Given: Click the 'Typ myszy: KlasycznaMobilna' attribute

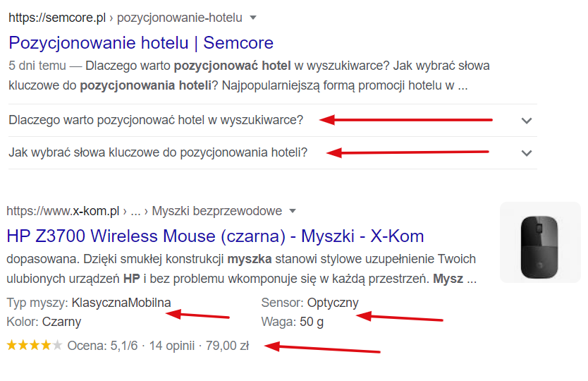Looking at the screenshot, I should [89, 303].
